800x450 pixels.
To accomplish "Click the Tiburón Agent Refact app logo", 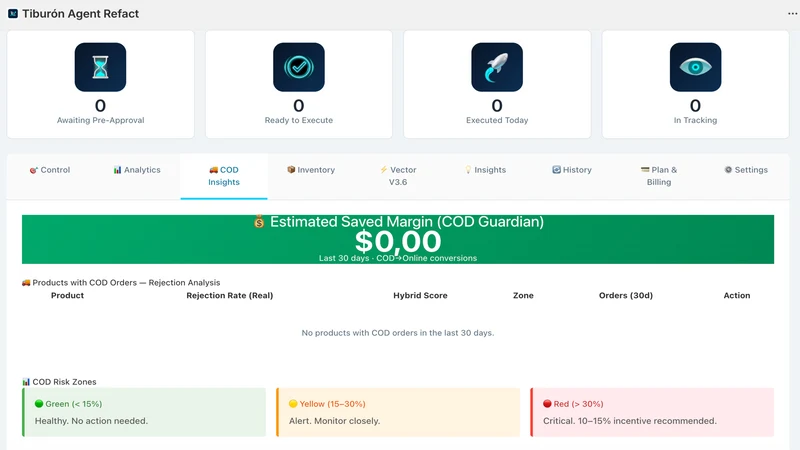I will [13, 14].
